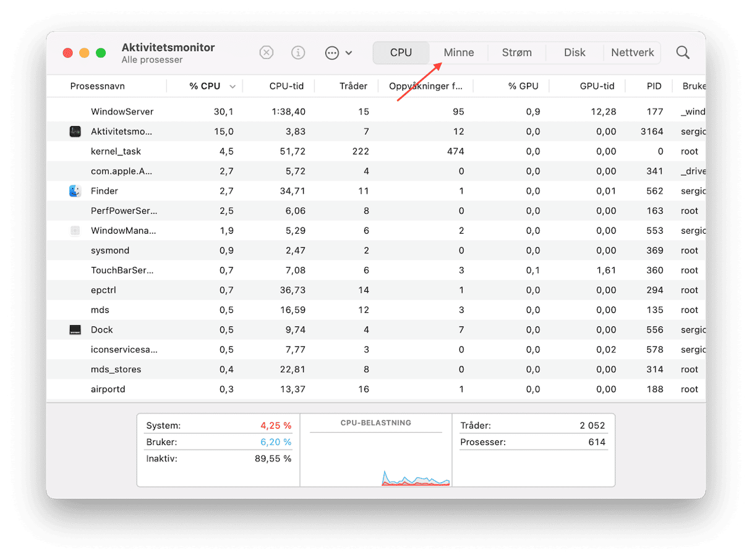This screenshot has height=560, width=752.
Task: Toggle sort direction chevron on % CPU
Action: 233,87
